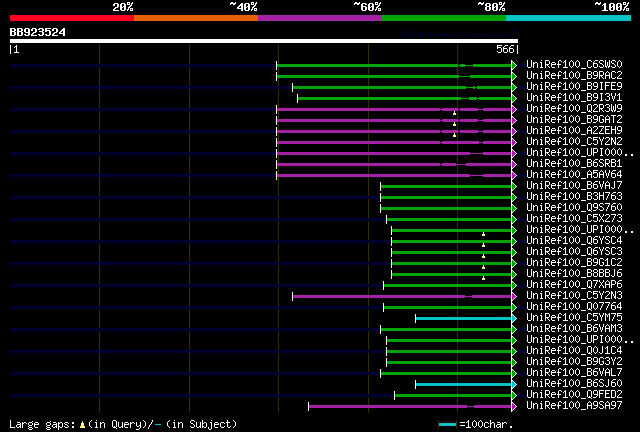Open the UniRef100_B9GAT2 hit label

tap(574, 120)
